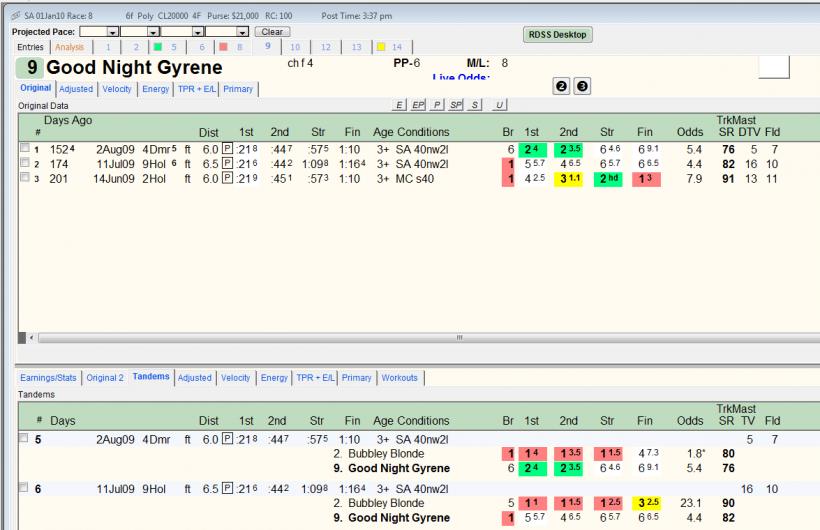
Task: Open the upper Primary tab
Action: pyautogui.click(x=238, y=89)
